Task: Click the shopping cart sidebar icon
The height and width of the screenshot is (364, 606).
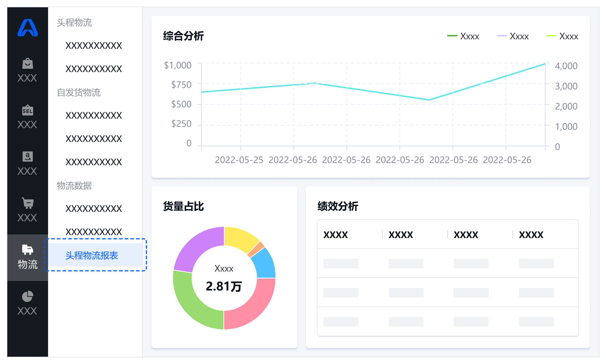Action: [28, 203]
